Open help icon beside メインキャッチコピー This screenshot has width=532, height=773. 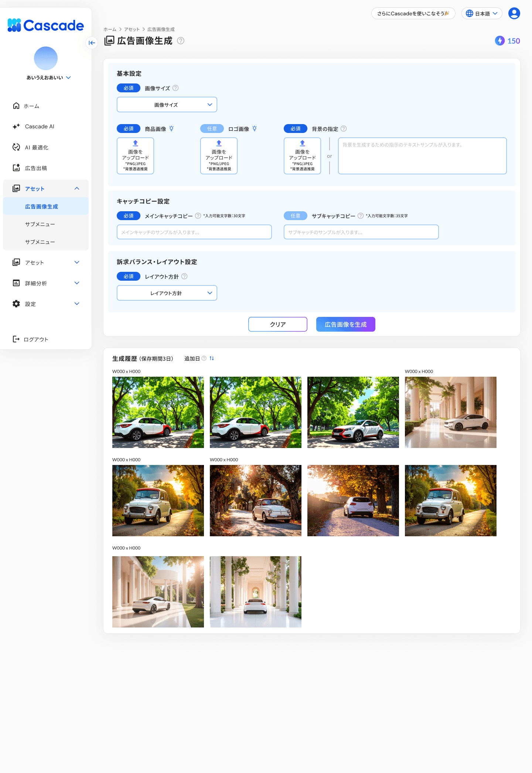coord(198,216)
